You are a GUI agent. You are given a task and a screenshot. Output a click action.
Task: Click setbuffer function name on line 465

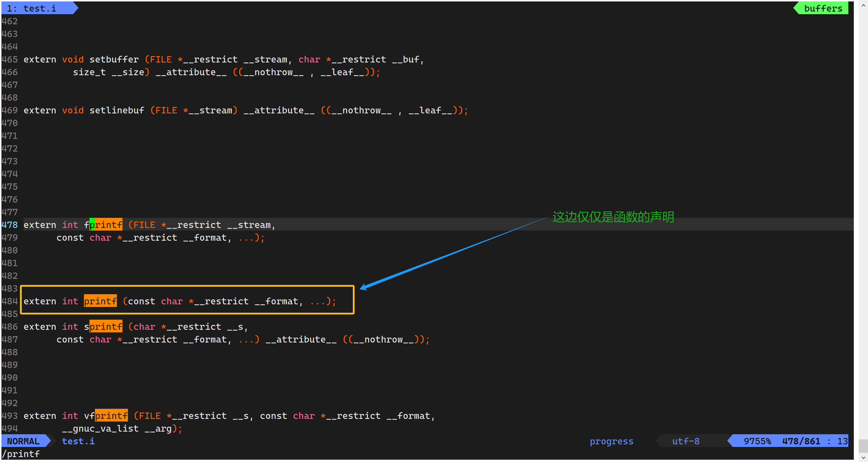(114, 59)
